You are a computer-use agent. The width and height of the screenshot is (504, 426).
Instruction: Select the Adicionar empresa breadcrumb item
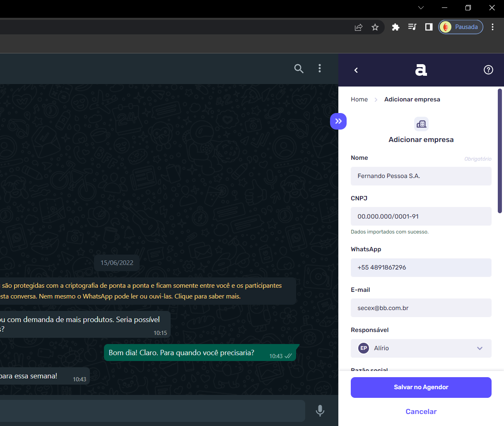412,99
